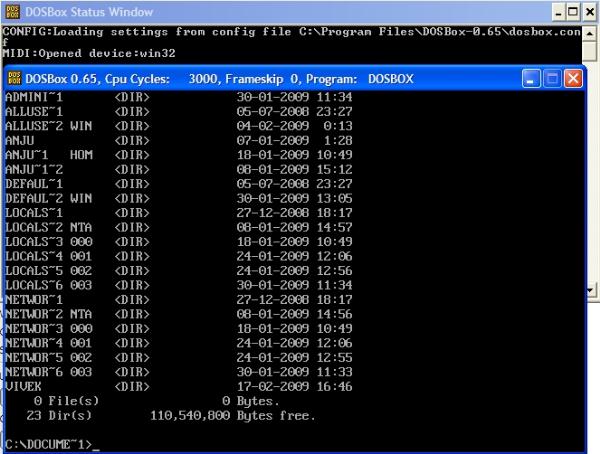Click the LOCALS~5 002 directory name
Viewport: 600px width, 454px height.
(49, 271)
